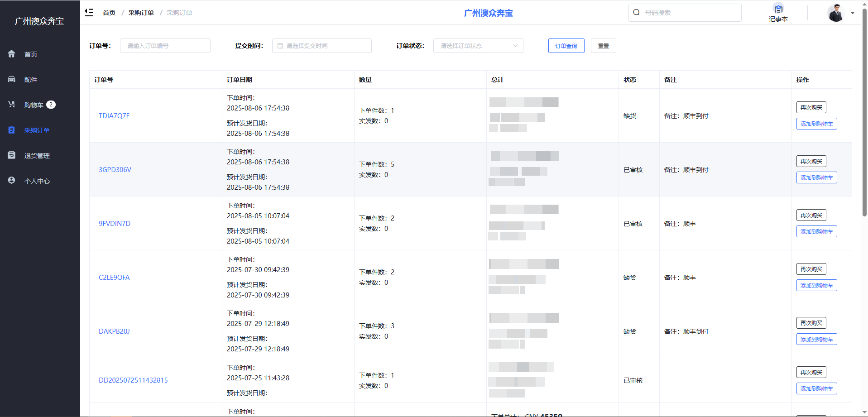Collapse the sidebar with the toggle icon

(x=89, y=12)
